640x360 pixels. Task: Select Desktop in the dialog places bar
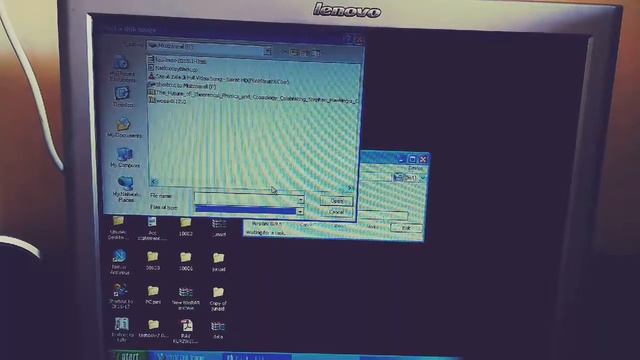click(x=123, y=97)
